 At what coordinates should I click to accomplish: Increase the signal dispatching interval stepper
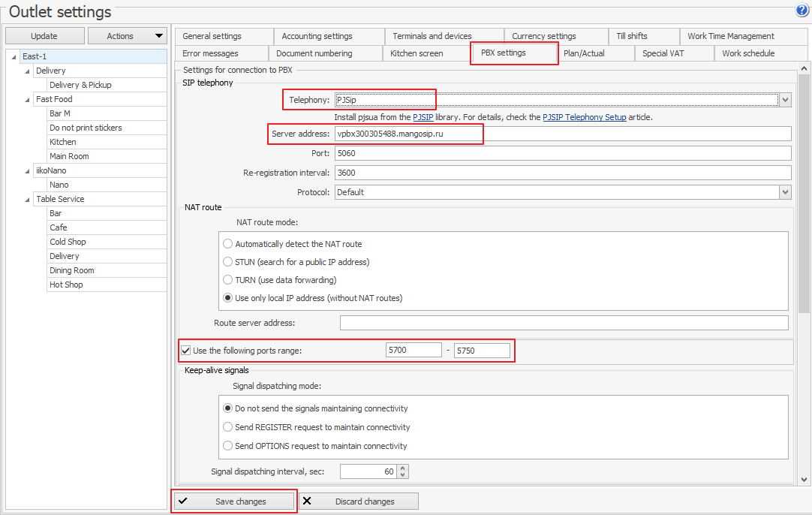pos(403,468)
